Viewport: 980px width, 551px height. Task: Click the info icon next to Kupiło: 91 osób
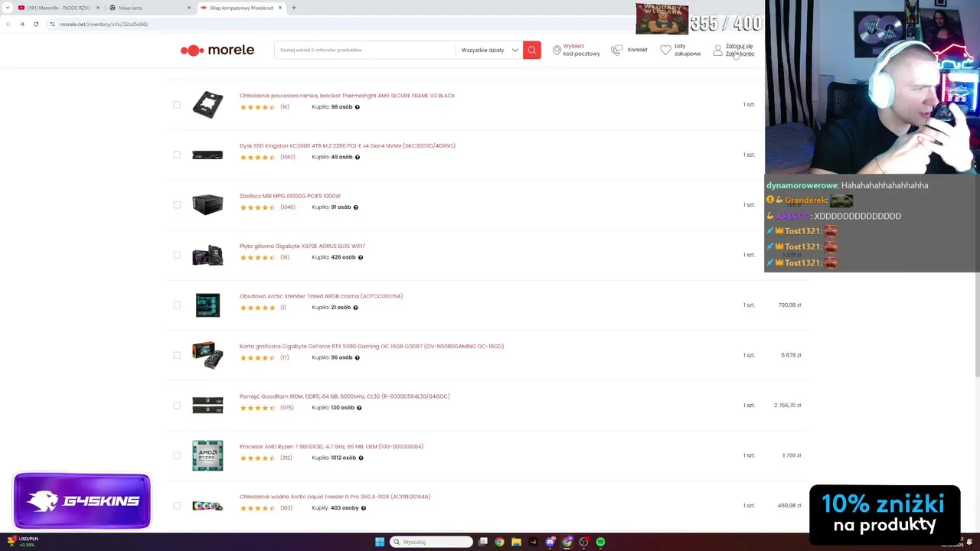(x=356, y=207)
